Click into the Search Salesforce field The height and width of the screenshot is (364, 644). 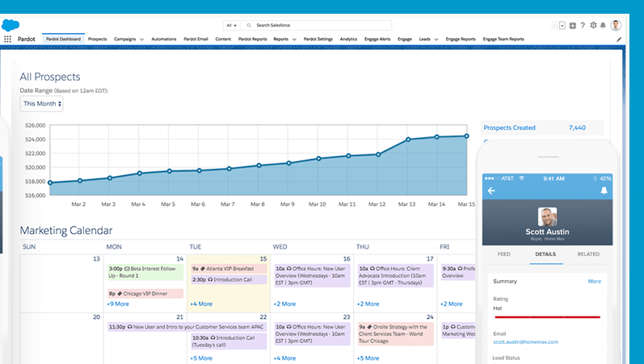coord(316,26)
